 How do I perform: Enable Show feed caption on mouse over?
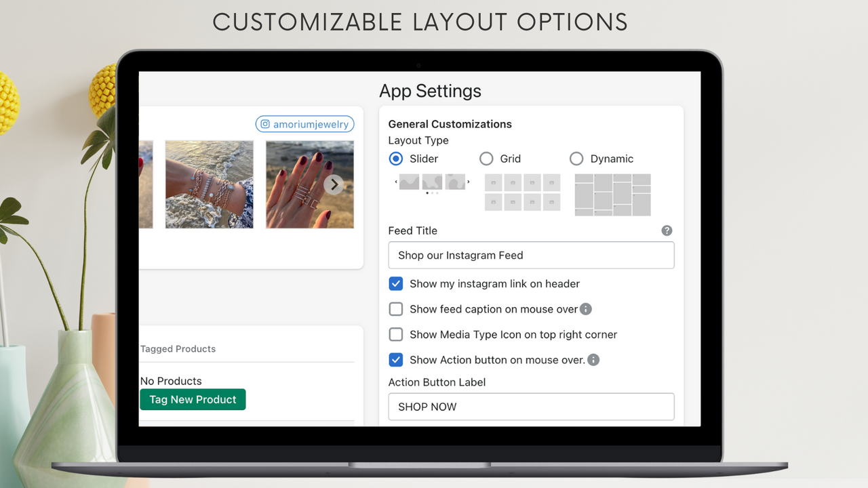click(396, 309)
